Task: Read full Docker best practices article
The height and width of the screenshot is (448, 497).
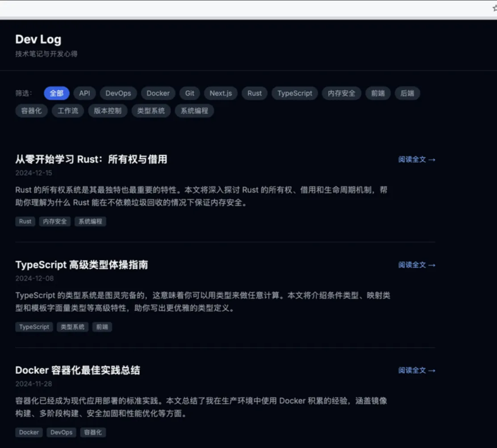Action: click(417, 370)
